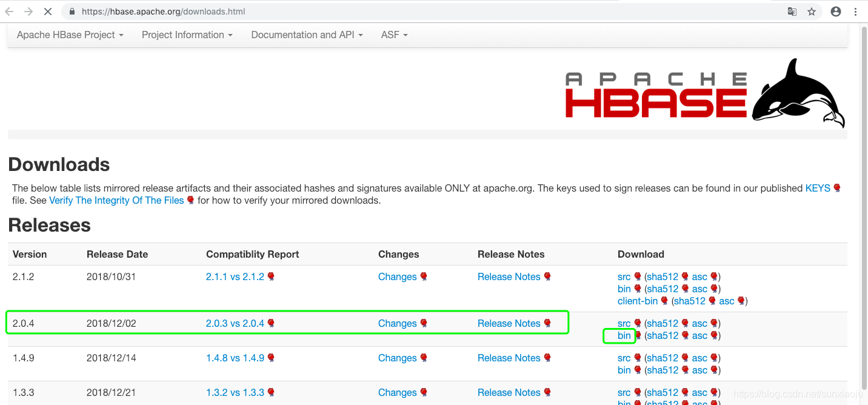Open asc signature of 2.1.2 bin
Viewport: 868px width, 405px height.
(x=699, y=289)
